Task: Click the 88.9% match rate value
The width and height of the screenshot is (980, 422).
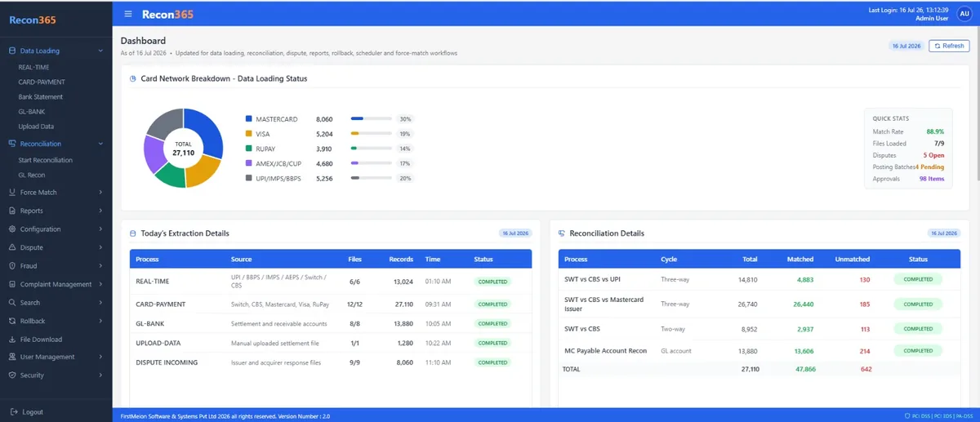Action: coord(935,131)
